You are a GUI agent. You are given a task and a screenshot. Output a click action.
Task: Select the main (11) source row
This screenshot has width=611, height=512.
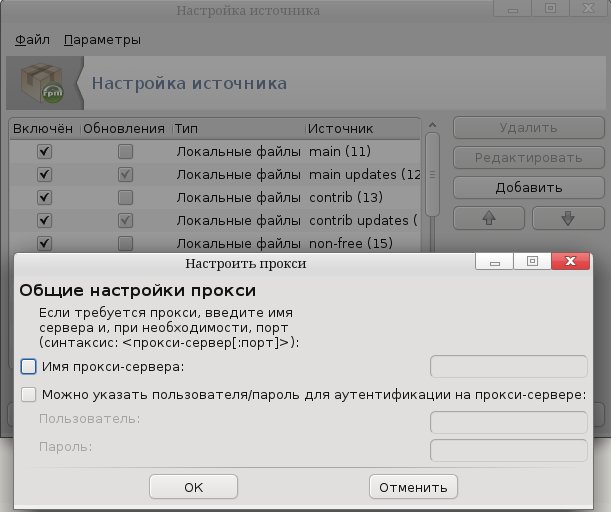click(x=215, y=152)
